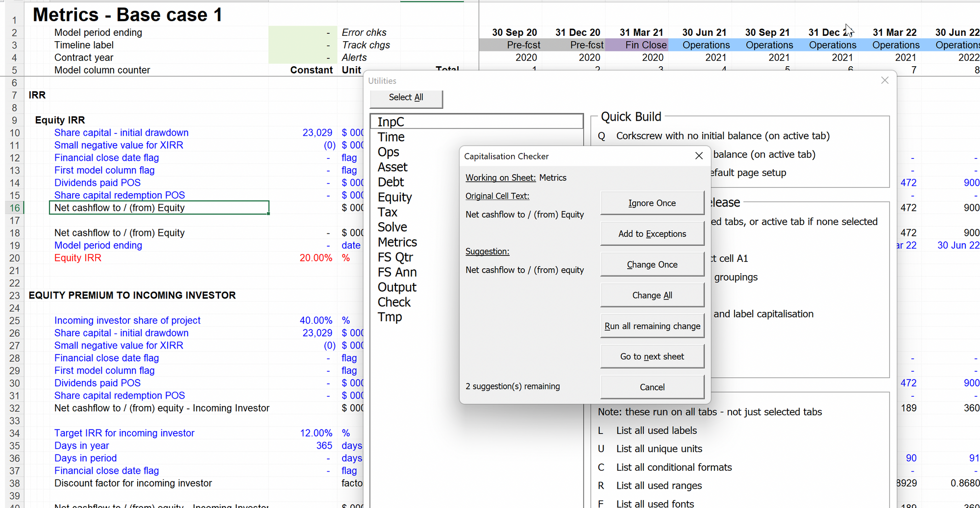Click the '30 Sep 20' date header

pos(514,32)
